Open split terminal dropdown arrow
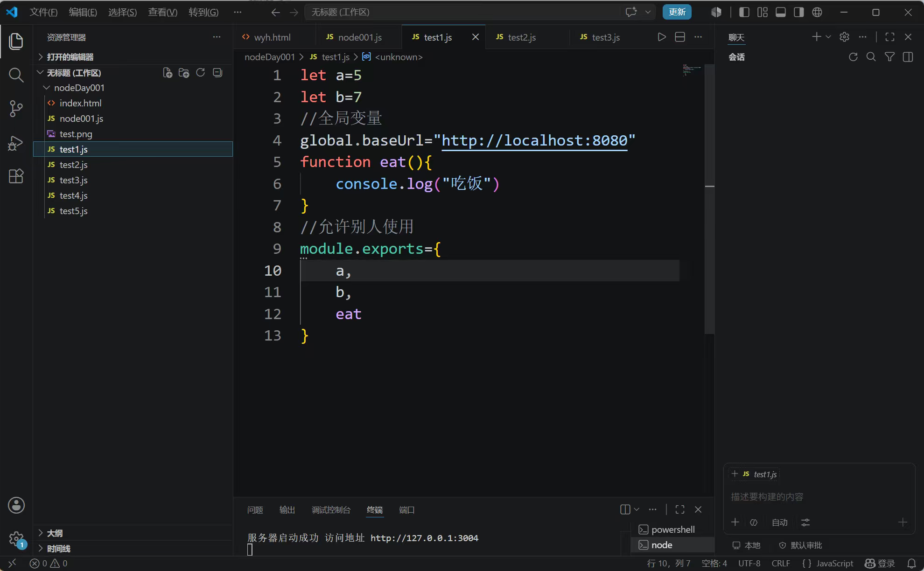The width and height of the screenshot is (924, 571). [x=637, y=509]
